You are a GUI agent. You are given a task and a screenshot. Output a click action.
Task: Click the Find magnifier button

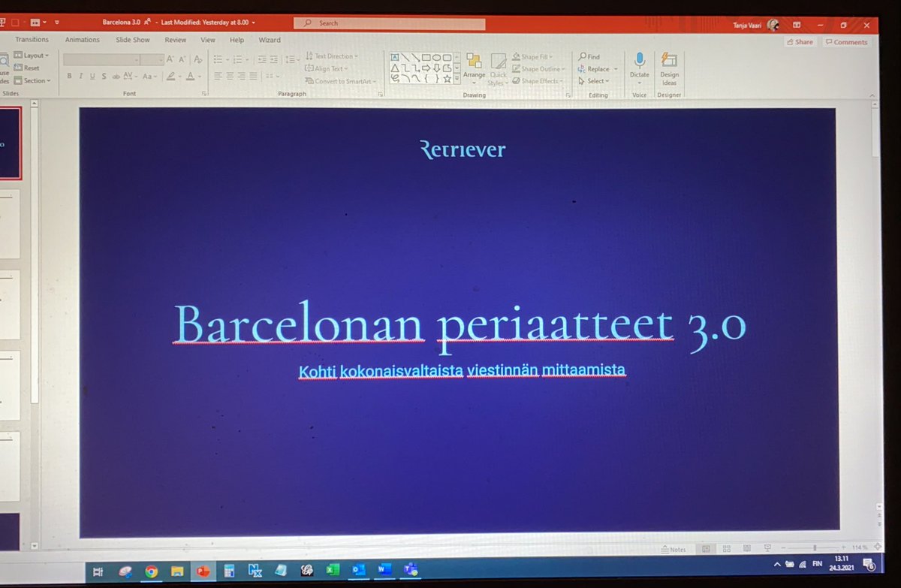pos(589,56)
